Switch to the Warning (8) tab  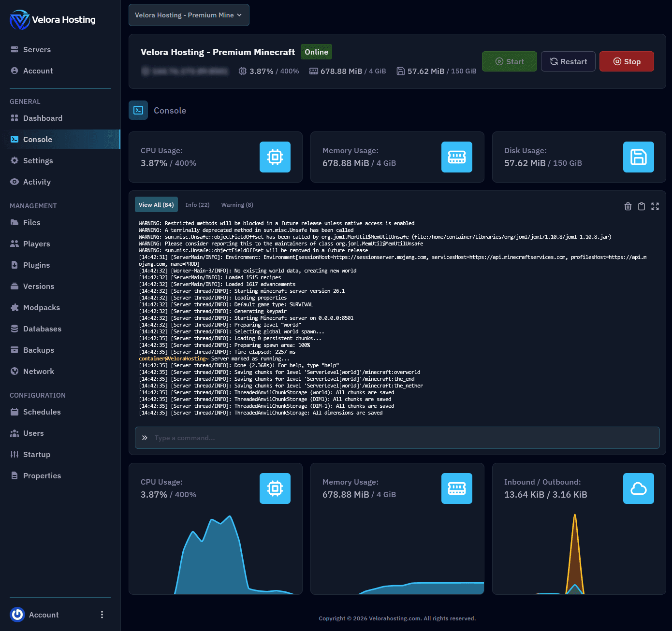coord(237,205)
